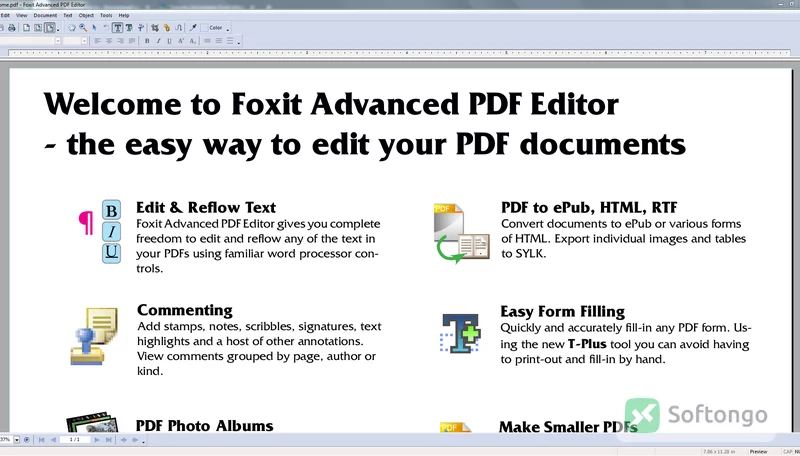Click the PDF conversion icon in document
800x456 pixels.
tap(462, 234)
